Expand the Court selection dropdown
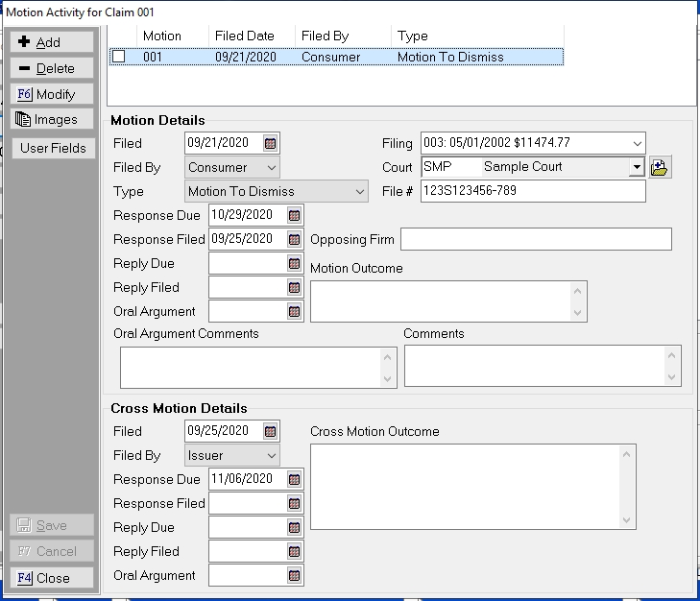Image resolution: width=700 pixels, height=601 pixels. (x=636, y=167)
